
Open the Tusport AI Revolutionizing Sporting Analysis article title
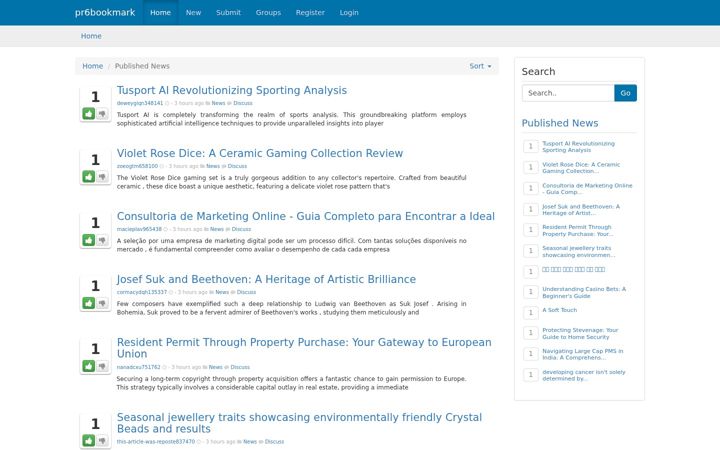point(232,90)
